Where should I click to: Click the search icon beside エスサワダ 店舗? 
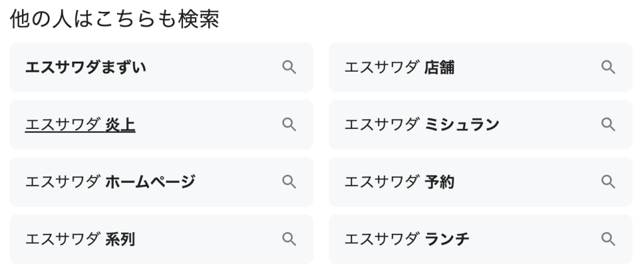pyautogui.click(x=608, y=67)
